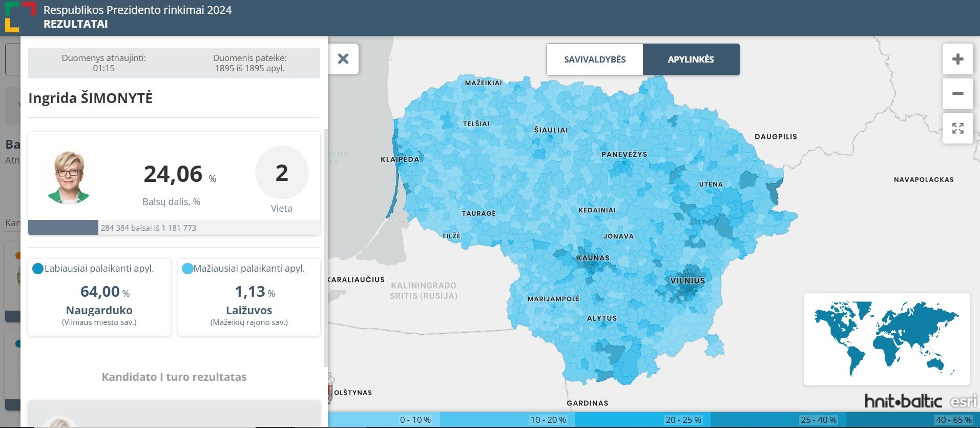Open Laižuvos least supportive district card

[249, 297]
